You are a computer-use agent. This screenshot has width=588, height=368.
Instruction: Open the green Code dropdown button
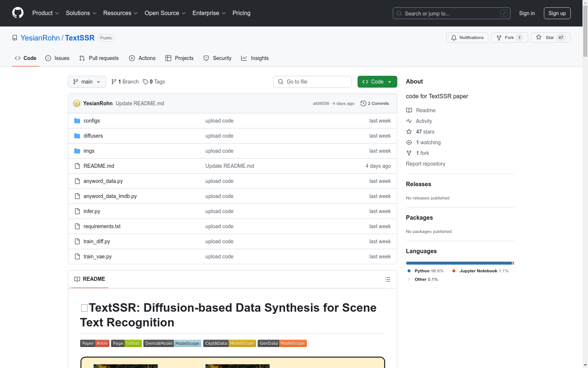377,82
